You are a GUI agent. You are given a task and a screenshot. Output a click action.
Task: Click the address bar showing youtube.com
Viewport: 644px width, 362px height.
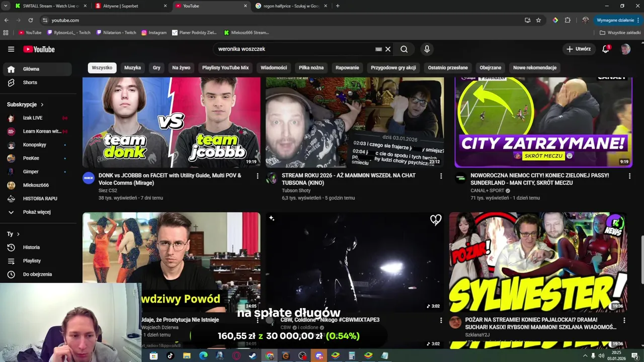click(x=282, y=20)
